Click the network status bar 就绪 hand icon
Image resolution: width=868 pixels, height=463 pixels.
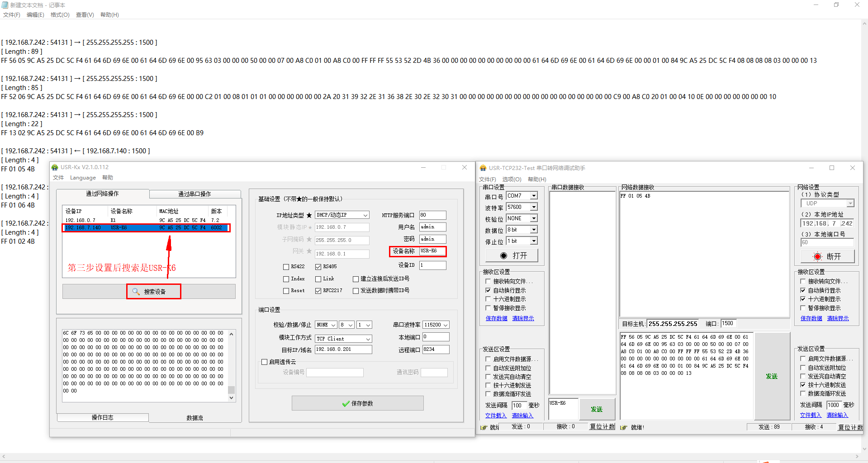(624, 427)
